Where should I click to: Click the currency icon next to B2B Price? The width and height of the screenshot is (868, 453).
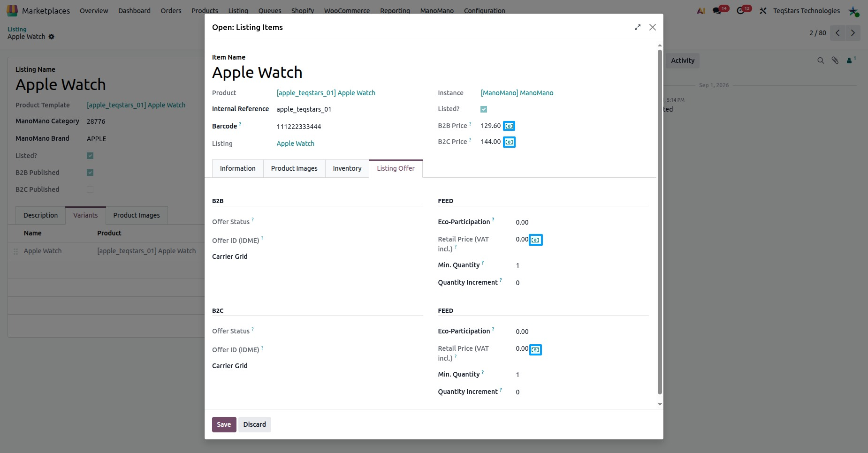click(x=509, y=126)
